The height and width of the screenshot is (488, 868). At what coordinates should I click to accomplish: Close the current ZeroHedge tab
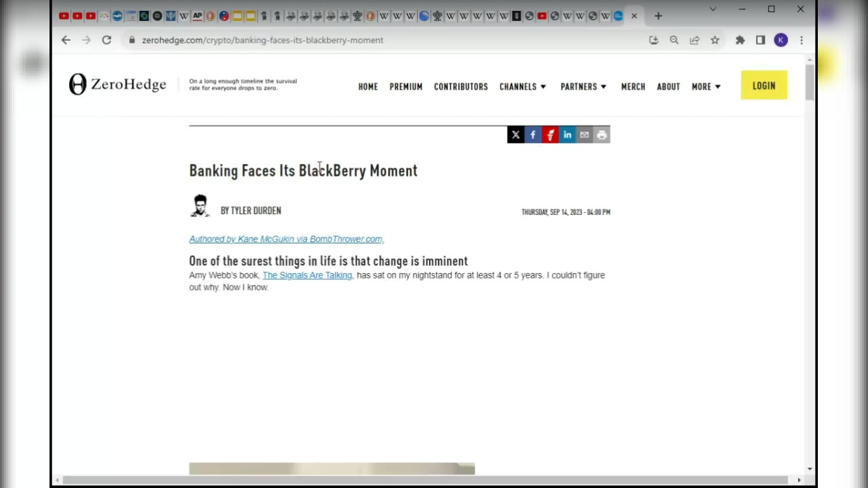[x=634, y=16]
